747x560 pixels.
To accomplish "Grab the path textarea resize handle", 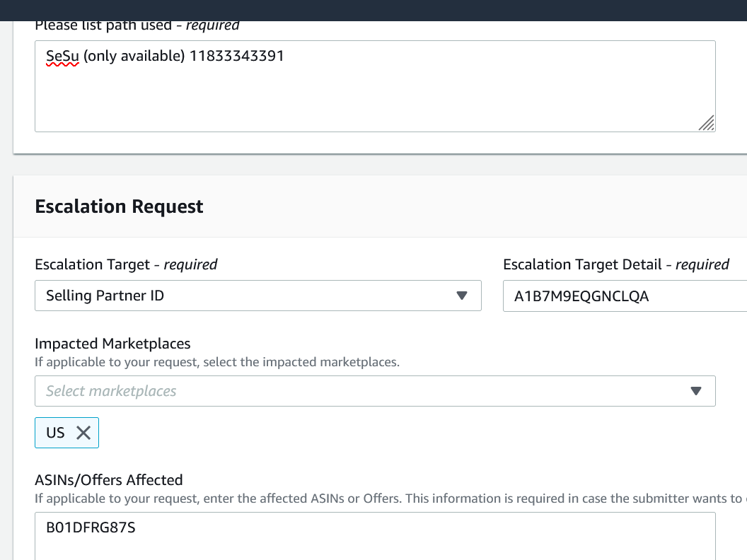I will [x=706, y=123].
